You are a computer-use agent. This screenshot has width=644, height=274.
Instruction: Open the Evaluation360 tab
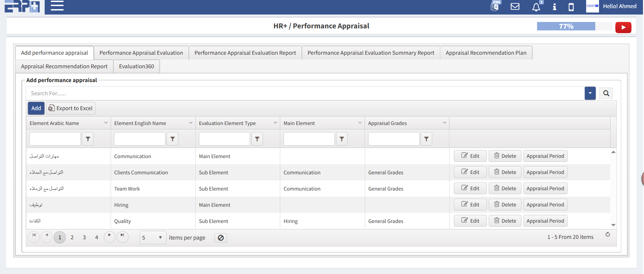coord(136,66)
